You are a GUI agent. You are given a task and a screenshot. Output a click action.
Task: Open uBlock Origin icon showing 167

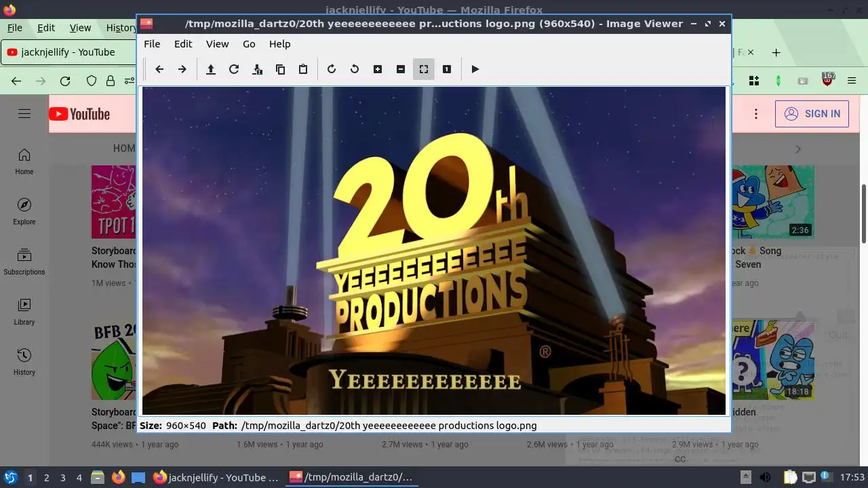pos(827,80)
